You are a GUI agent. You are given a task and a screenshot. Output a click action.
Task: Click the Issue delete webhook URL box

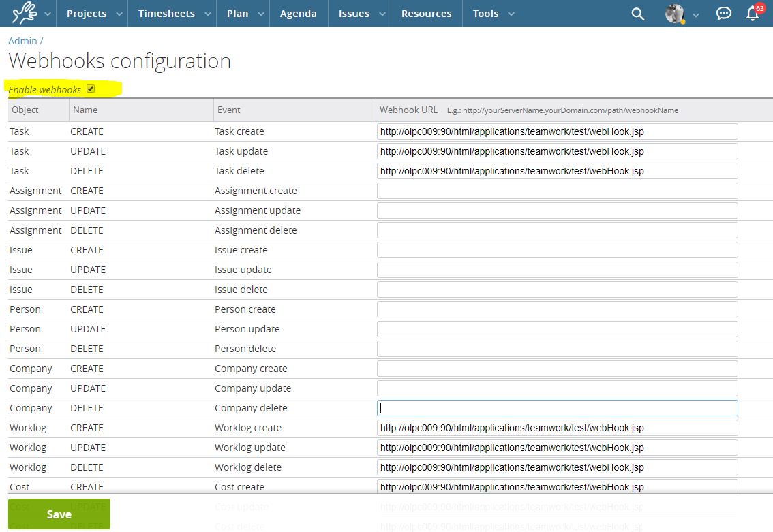pyautogui.click(x=557, y=290)
